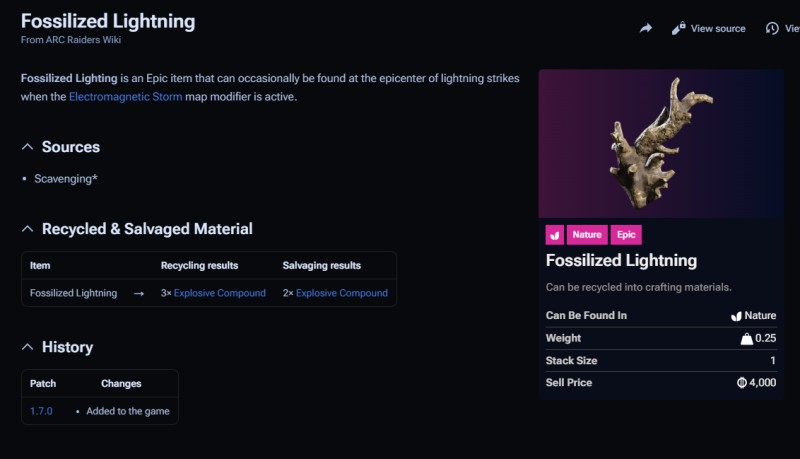Image resolution: width=800 pixels, height=459 pixels.
Task: Open the Electromagnetic Storm link
Action: tap(125, 97)
